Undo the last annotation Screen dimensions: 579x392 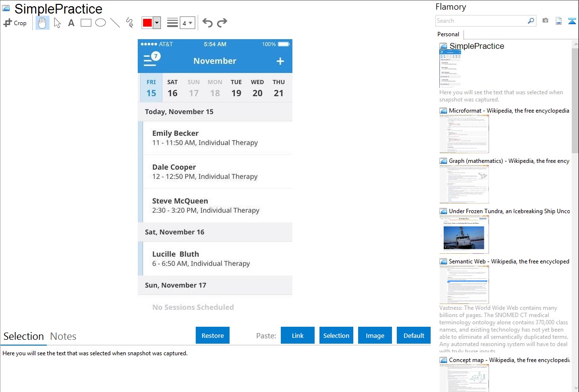[207, 23]
